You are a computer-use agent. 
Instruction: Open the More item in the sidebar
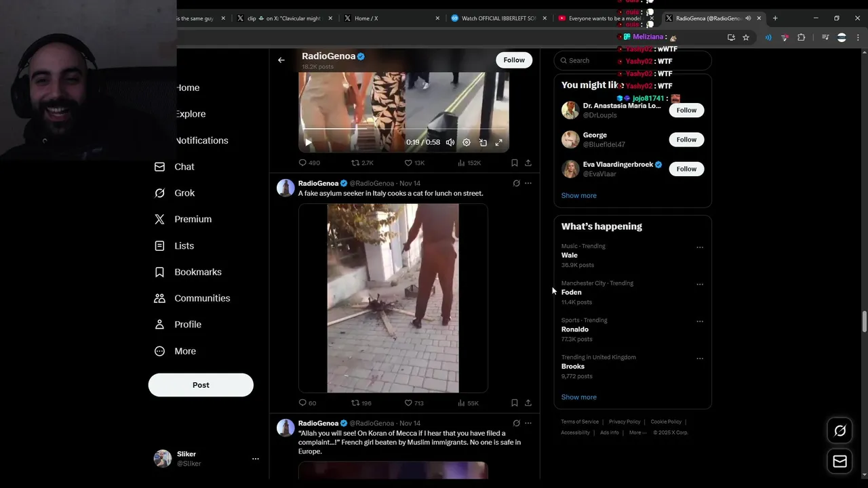click(176, 351)
